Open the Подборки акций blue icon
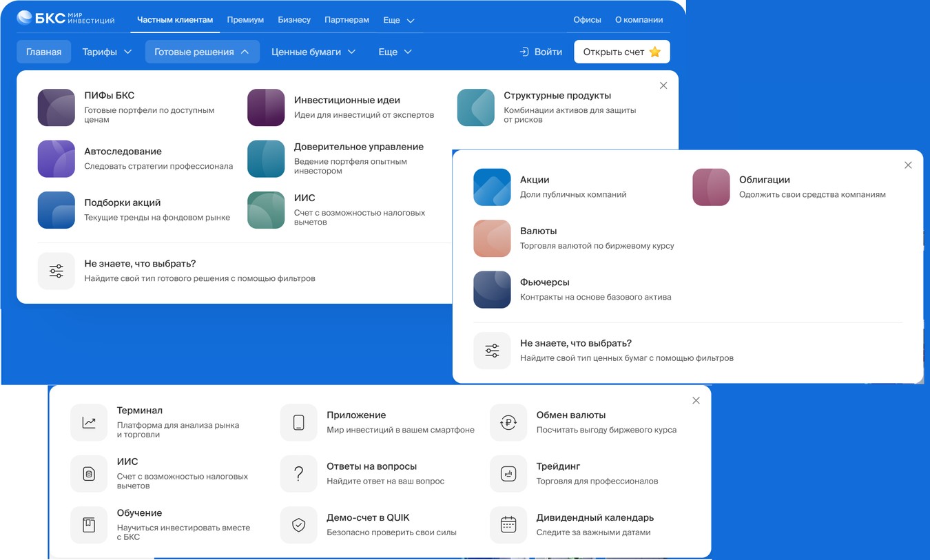Image resolution: width=930 pixels, height=560 pixels. (x=56, y=210)
